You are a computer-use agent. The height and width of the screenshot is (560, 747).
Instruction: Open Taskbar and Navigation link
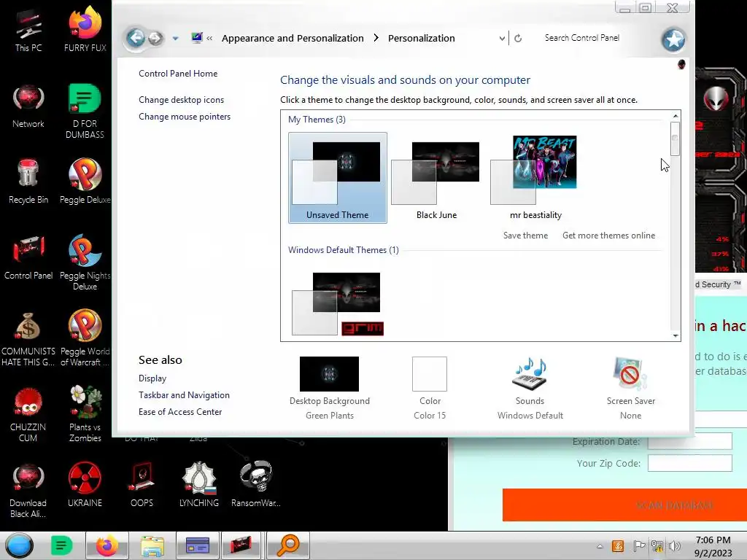coord(184,394)
